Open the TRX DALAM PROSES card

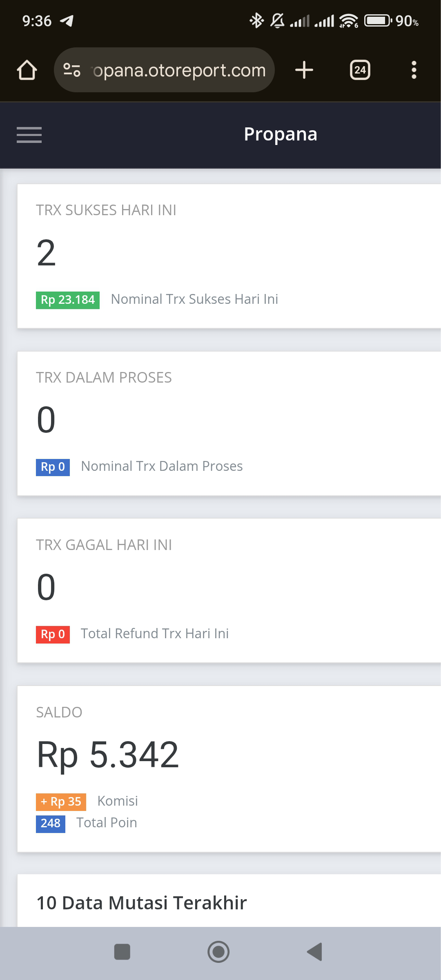pos(229,423)
